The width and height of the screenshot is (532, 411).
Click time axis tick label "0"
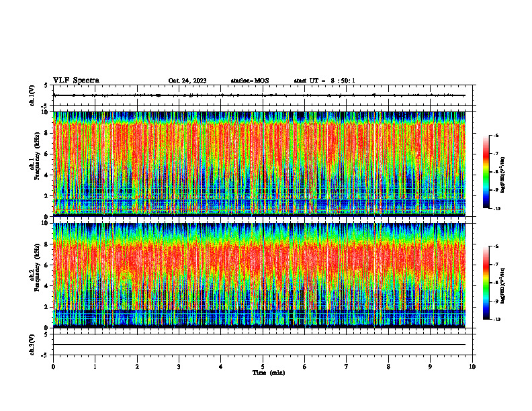point(53,367)
